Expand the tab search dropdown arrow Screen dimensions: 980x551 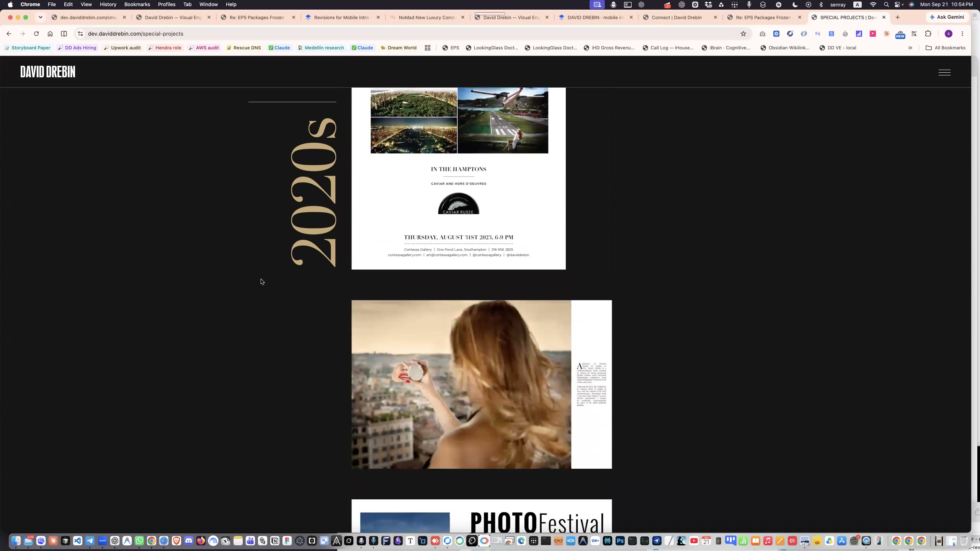pos(40,17)
